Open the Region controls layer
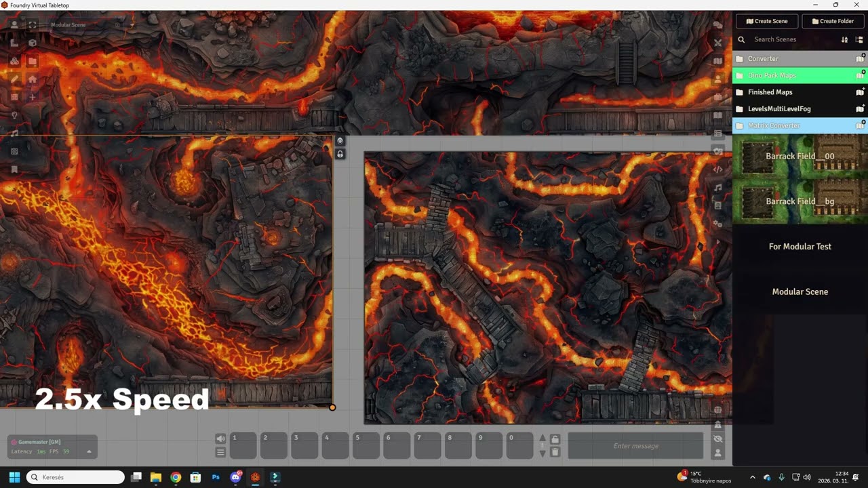 14,151
